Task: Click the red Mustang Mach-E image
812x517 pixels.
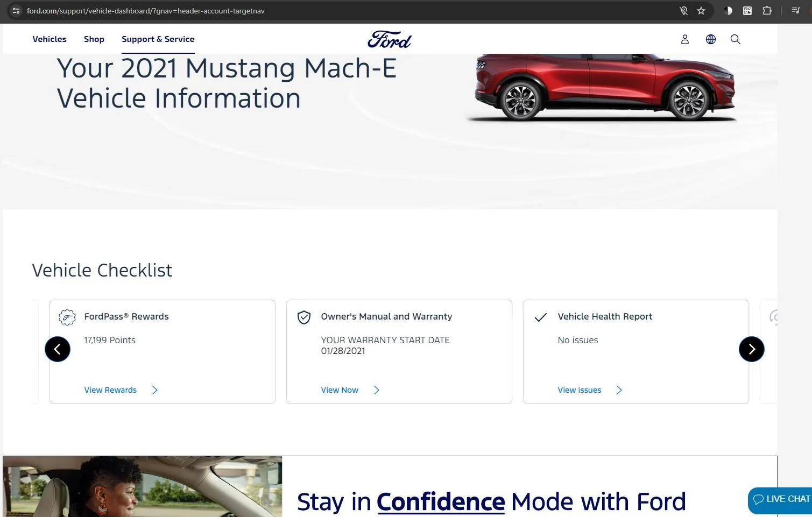Action: 601,87
